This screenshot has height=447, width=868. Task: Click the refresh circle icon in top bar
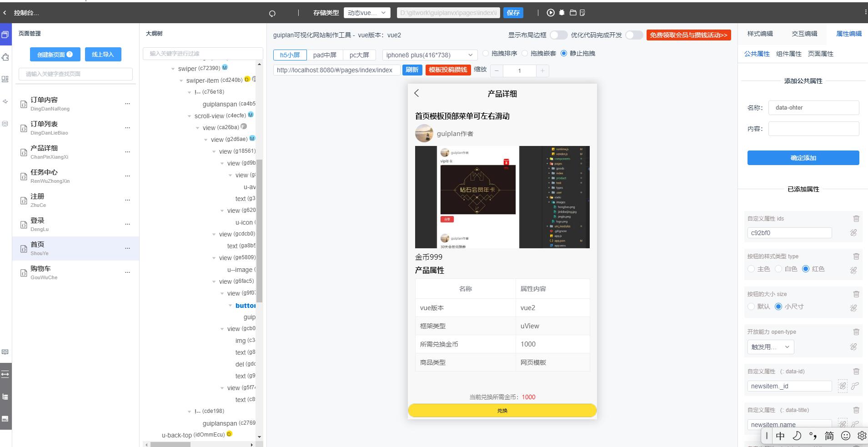272,13
